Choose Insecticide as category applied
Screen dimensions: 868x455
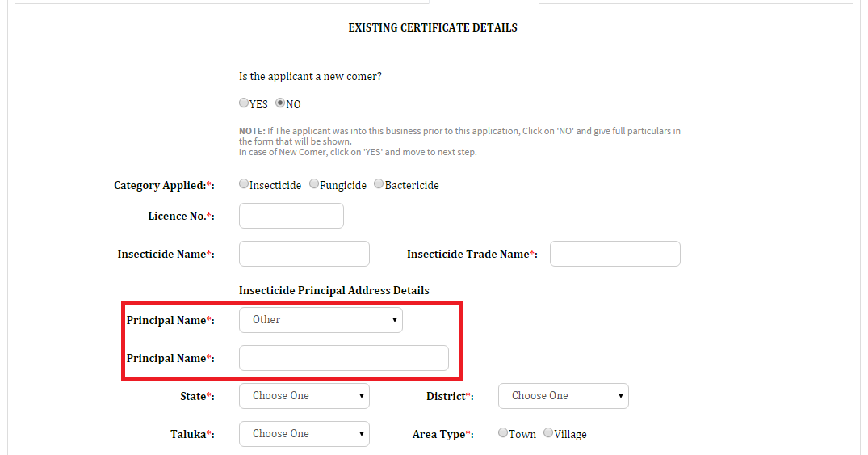[x=244, y=184]
